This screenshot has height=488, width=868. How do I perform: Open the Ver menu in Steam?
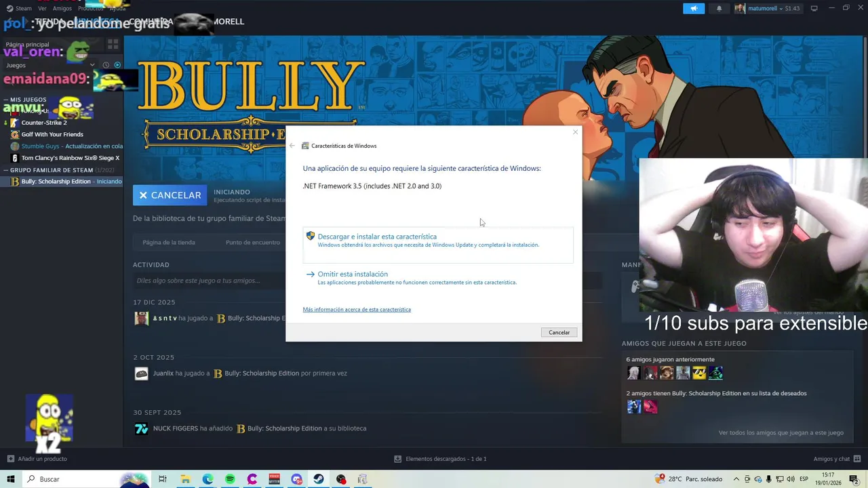point(43,8)
